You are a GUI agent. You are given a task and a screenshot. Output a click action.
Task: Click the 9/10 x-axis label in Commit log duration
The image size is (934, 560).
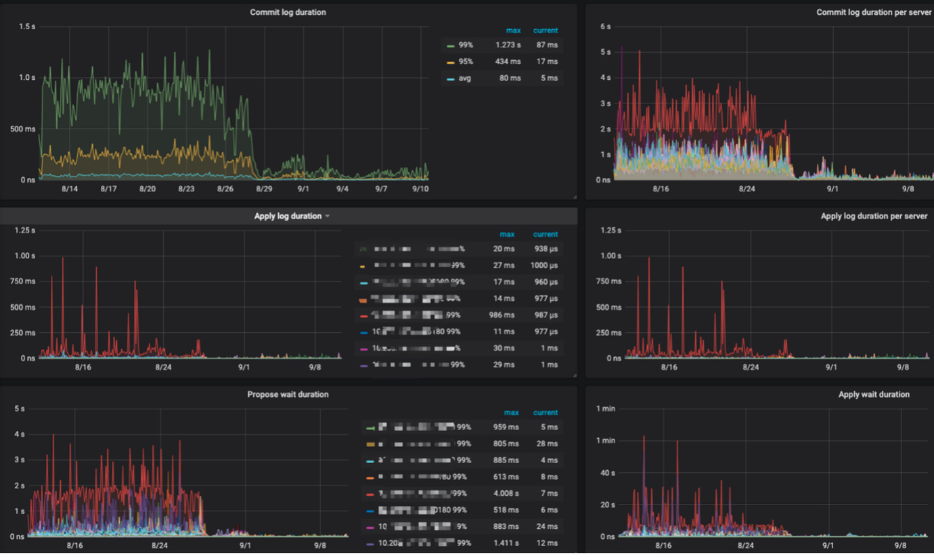(x=420, y=189)
